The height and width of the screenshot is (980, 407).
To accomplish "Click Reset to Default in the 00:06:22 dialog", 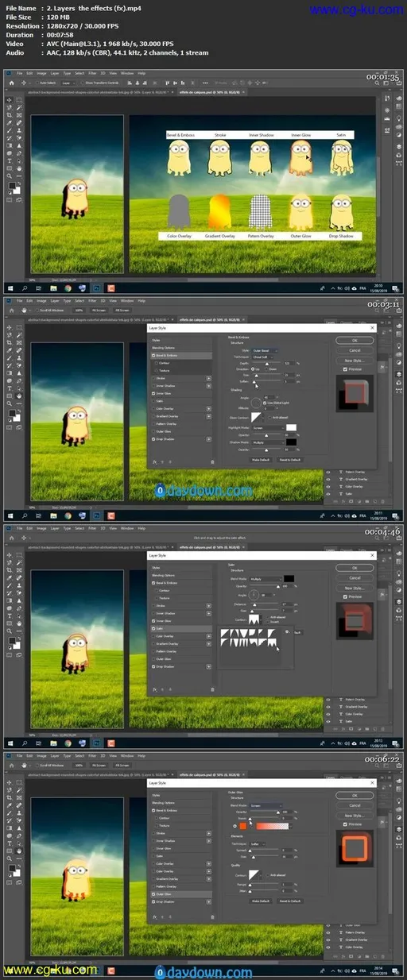I will point(291,900).
